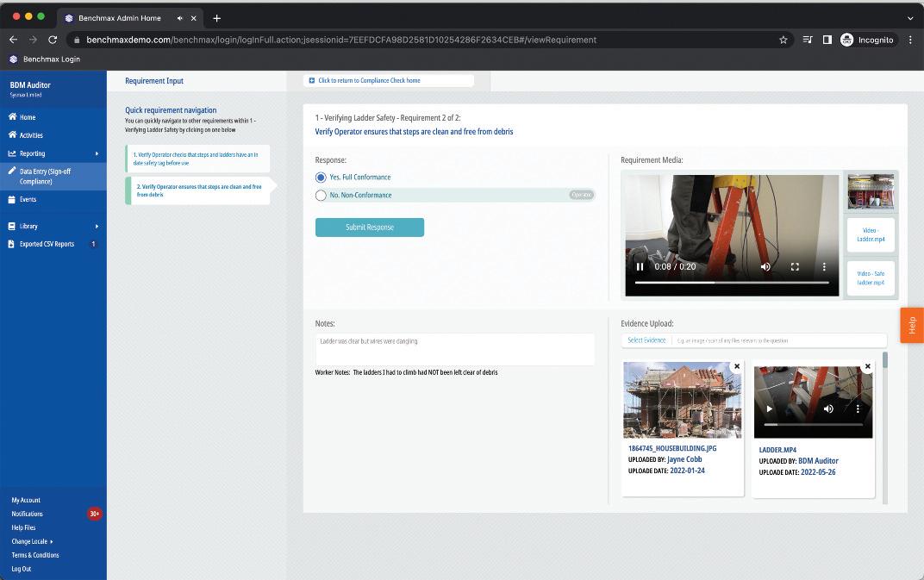Mute the requirement media video
924x580 pixels.
[765, 266]
